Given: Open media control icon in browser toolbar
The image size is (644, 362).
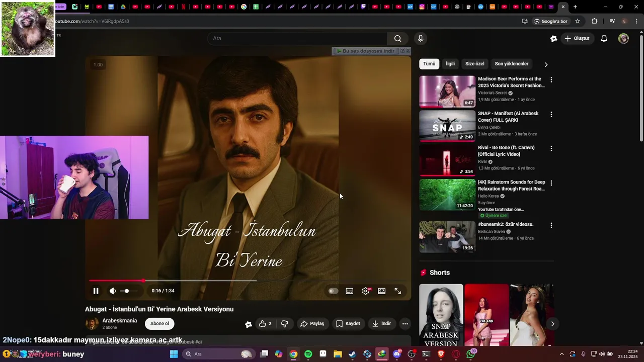Looking at the screenshot, I should [612, 21].
